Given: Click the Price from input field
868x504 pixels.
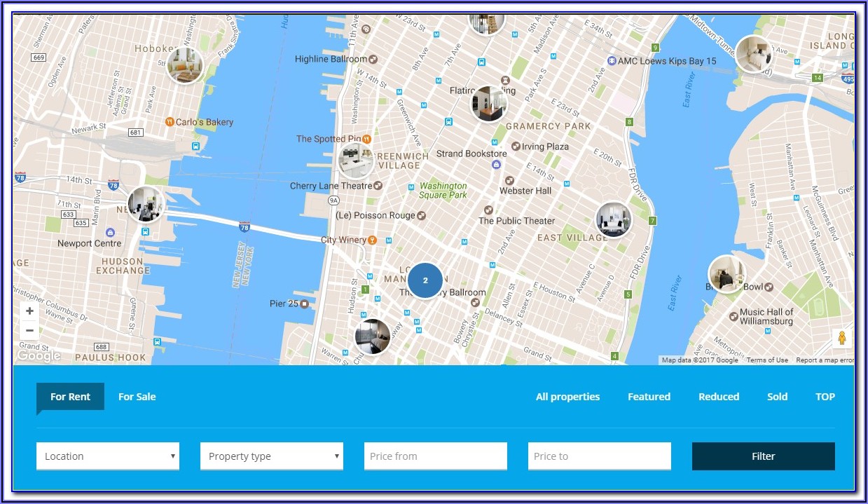Looking at the screenshot, I should click(x=435, y=456).
